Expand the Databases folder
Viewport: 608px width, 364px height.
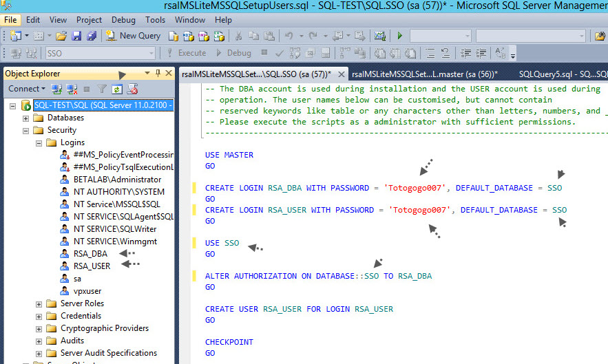coord(25,118)
